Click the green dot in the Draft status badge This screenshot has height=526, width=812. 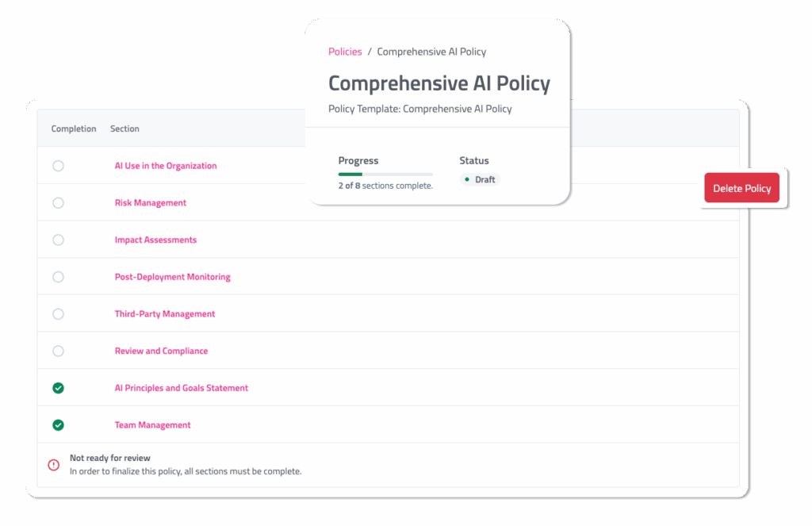(x=467, y=180)
